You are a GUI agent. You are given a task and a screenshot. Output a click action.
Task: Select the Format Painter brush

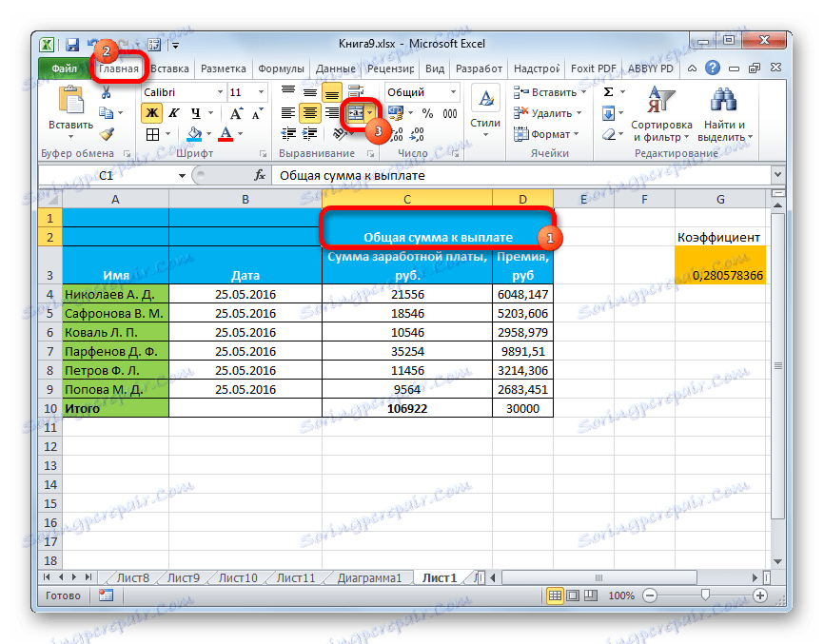coord(107,134)
